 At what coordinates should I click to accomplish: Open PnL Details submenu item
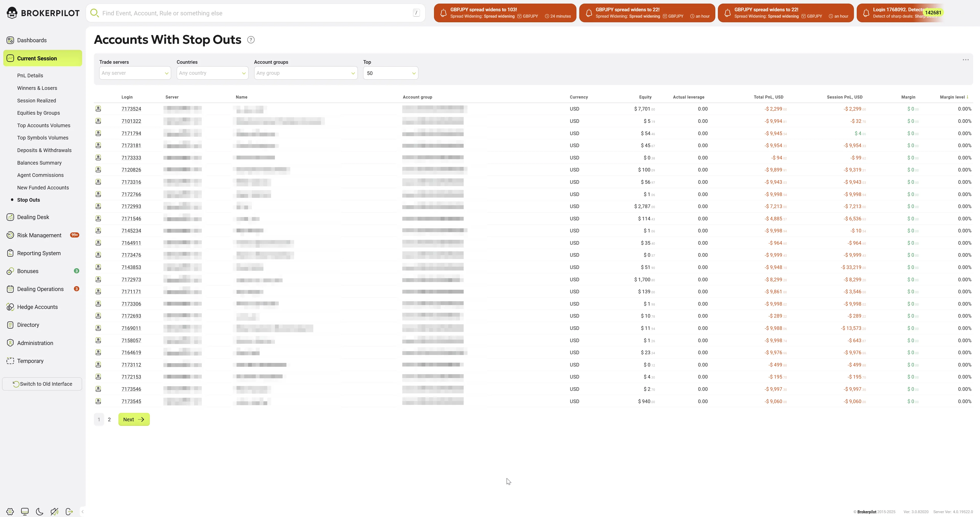coord(30,76)
